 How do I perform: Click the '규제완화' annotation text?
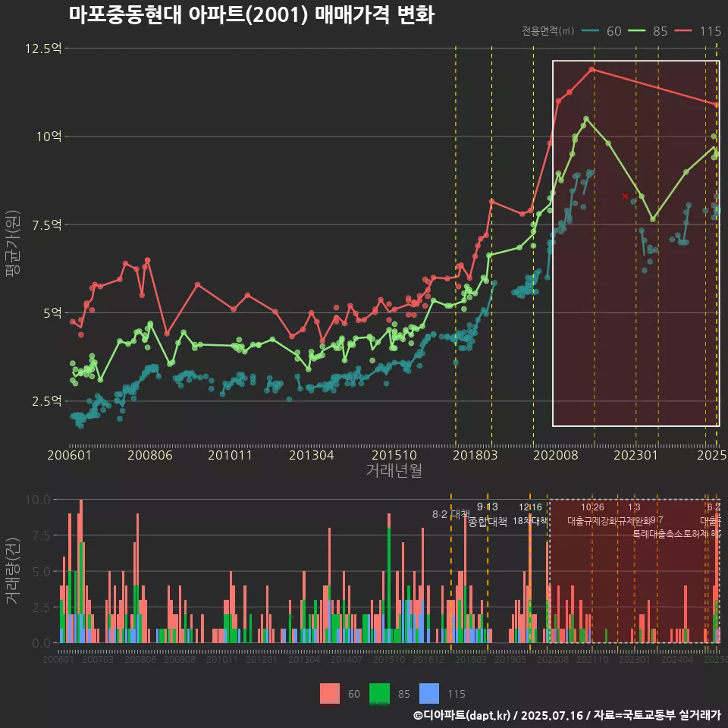click(634, 521)
